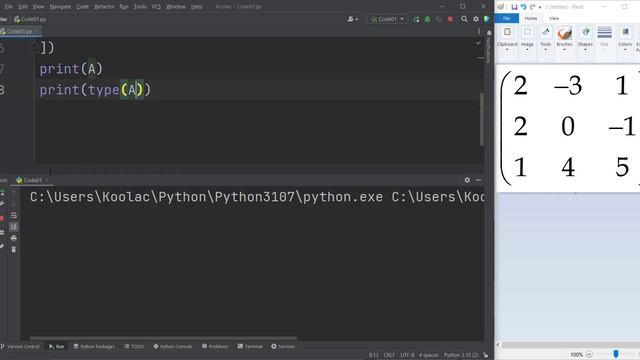640x360 pixels.
Task: Open the Version Control tool window
Action: coord(20,347)
